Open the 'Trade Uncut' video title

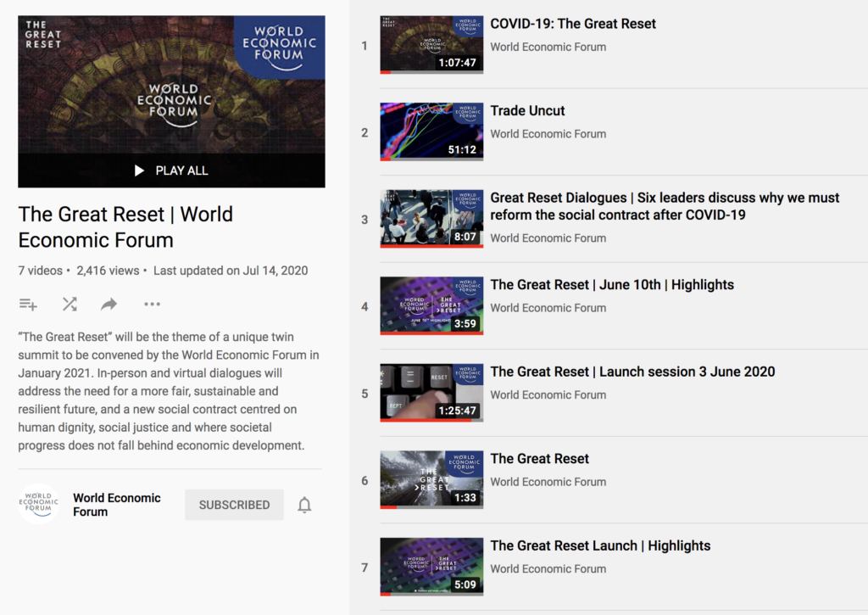(x=527, y=111)
